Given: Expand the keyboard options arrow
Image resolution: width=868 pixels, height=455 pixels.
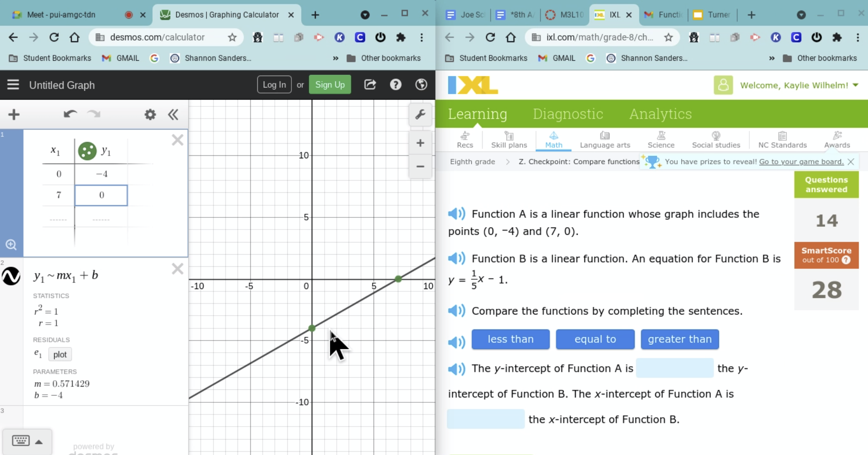Looking at the screenshot, I should (x=39, y=442).
